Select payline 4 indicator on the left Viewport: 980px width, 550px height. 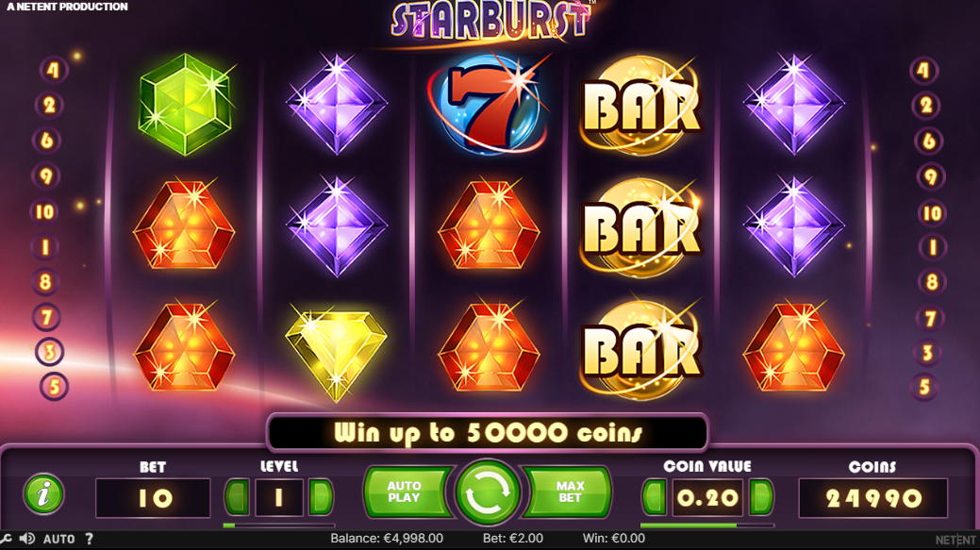53,70
